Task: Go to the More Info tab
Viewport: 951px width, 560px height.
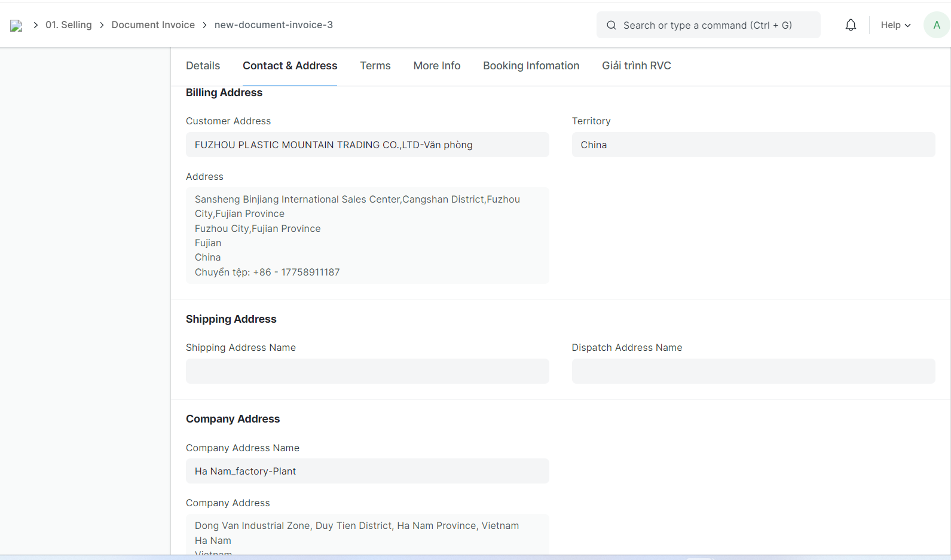Action: coord(436,66)
